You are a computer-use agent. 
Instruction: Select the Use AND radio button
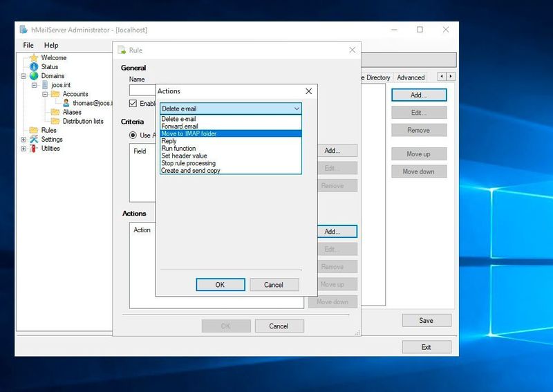point(133,135)
